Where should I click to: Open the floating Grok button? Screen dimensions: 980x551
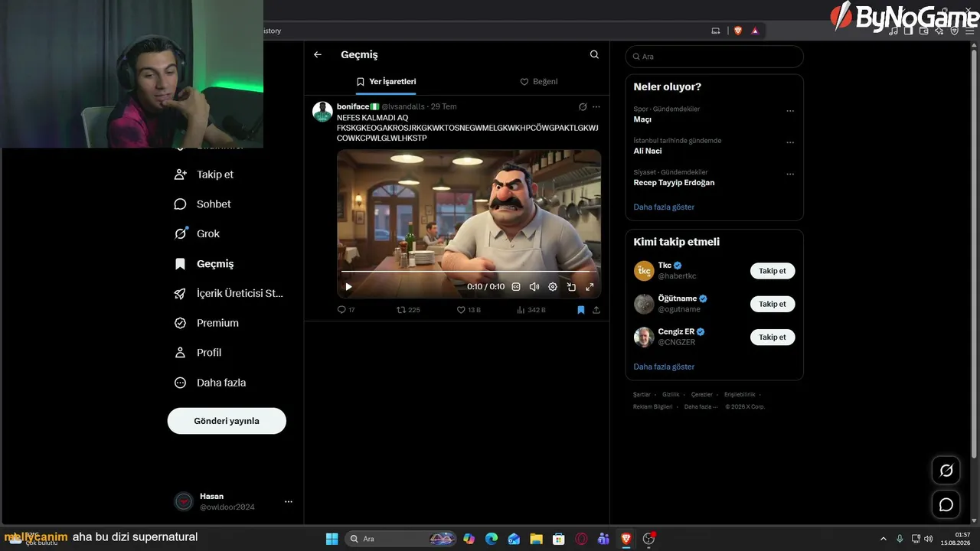click(x=946, y=471)
